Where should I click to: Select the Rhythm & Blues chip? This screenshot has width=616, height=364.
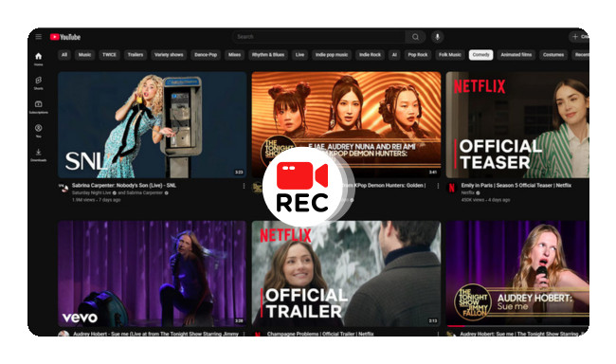pyautogui.click(x=268, y=55)
